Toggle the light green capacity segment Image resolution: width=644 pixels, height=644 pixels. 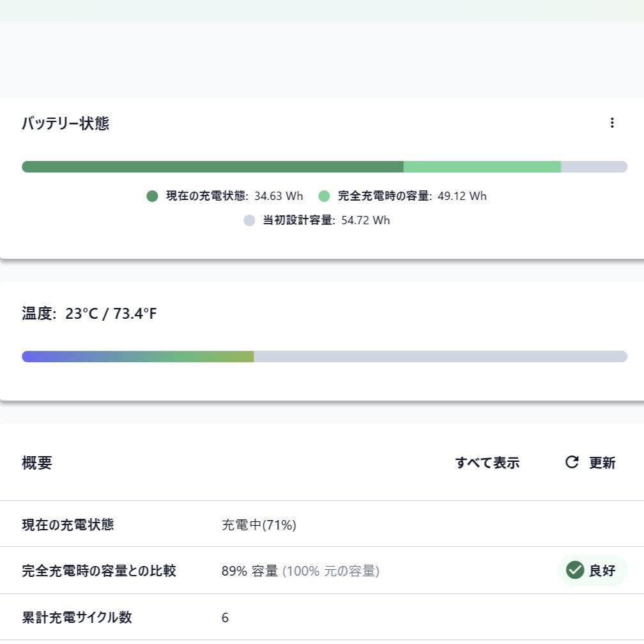[482, 167]
